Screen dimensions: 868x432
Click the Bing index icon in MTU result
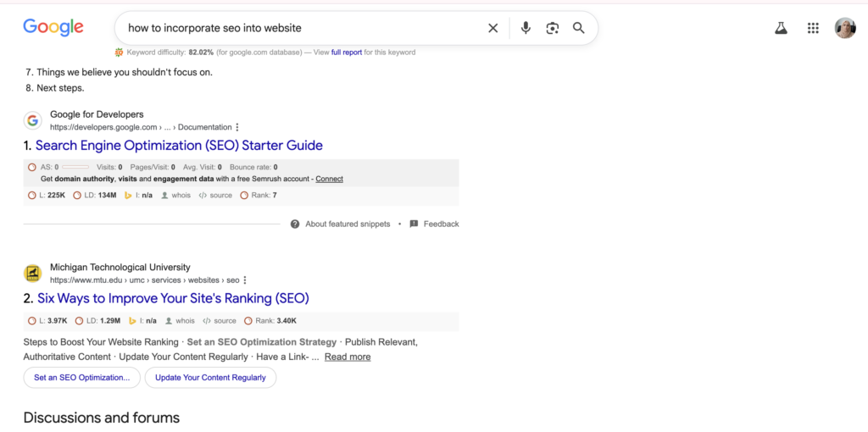tap(131, 321)
